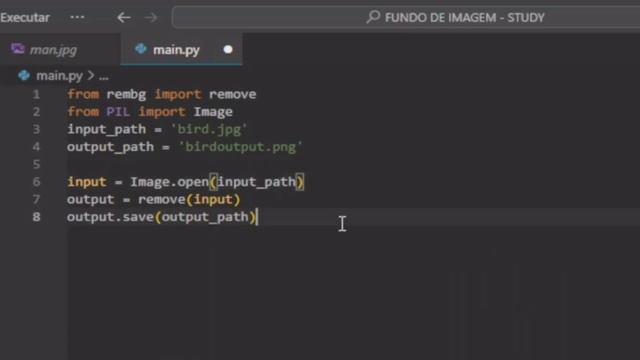Click 'rembg' on line 1
Viewport: 640px width, 360px height.
[x=126, y=95]
